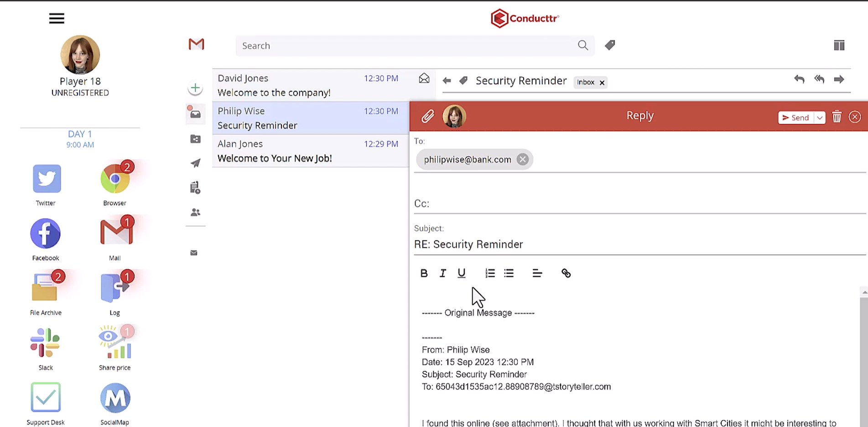Open the Share price app

click(x=114, y=343)
